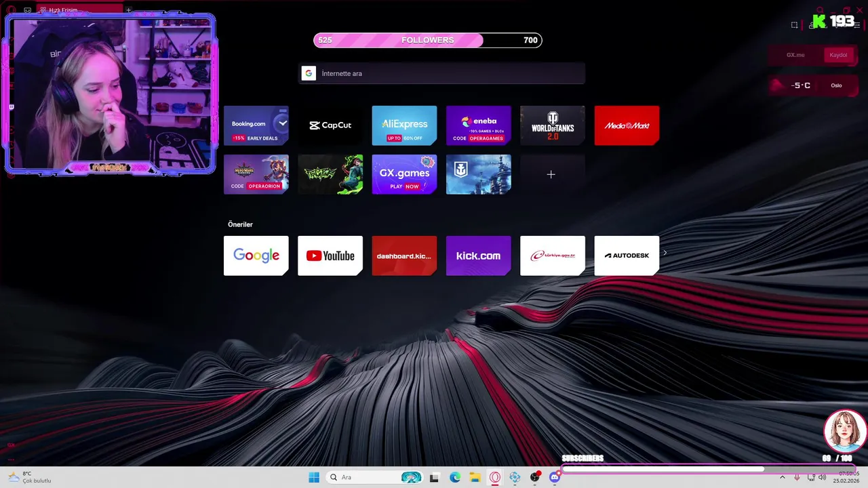
Task: Open the Opera menu logo
Action: click(11, 10)
